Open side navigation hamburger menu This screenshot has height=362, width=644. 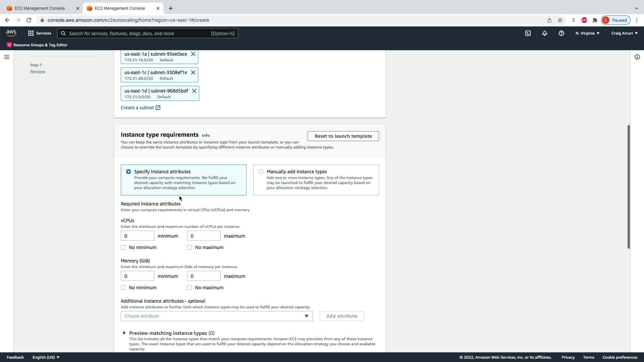[6, 57]
